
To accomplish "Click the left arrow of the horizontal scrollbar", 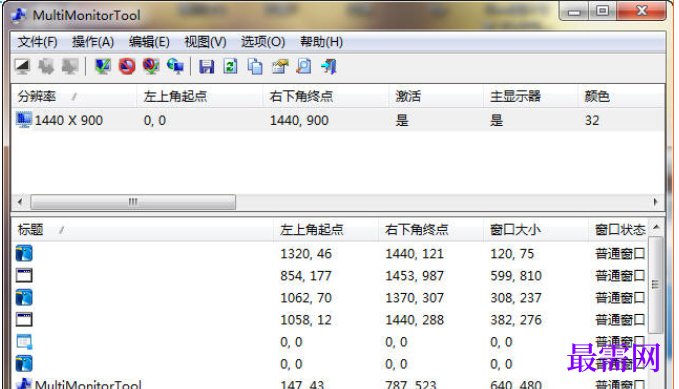I will pos(20,202).
